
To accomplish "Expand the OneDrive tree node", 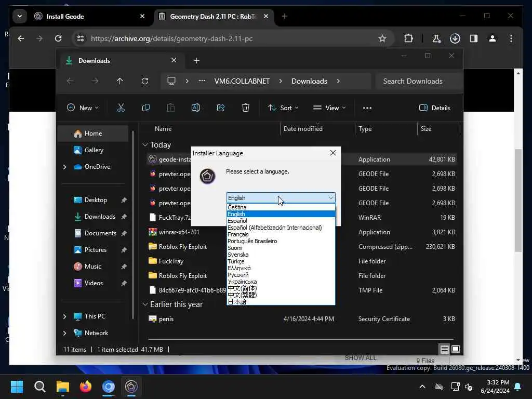I will 65,167.
